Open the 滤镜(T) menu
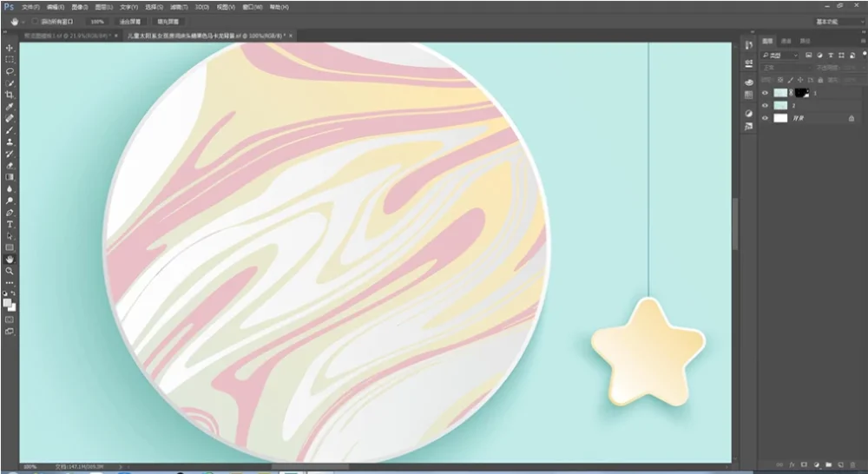Image resolution: width=868 pixels, height=474 pixels. [179, 7]
